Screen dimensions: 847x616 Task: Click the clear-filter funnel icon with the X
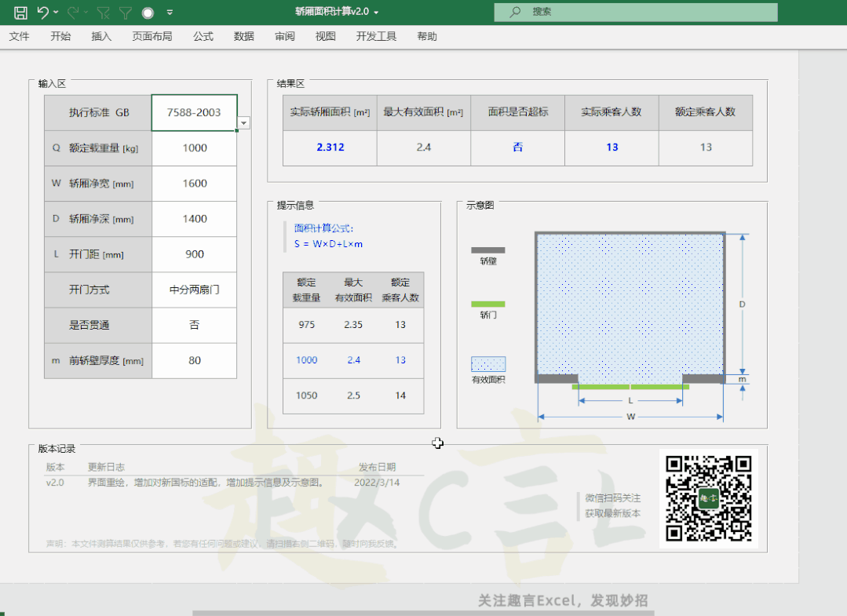103,13
